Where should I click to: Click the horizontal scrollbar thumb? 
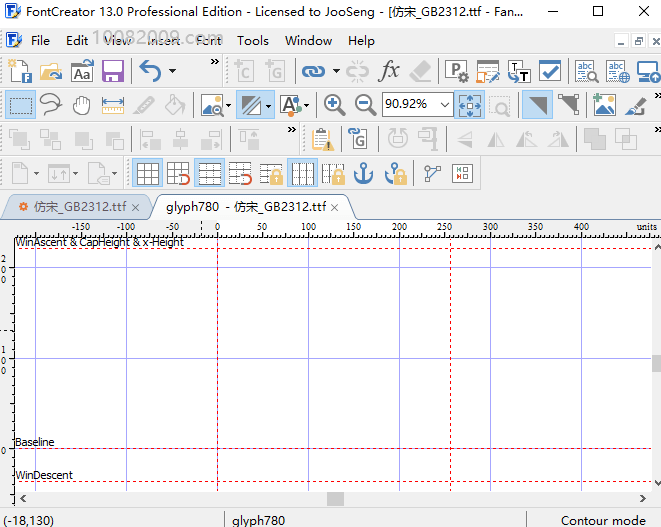tap(335, 498)
